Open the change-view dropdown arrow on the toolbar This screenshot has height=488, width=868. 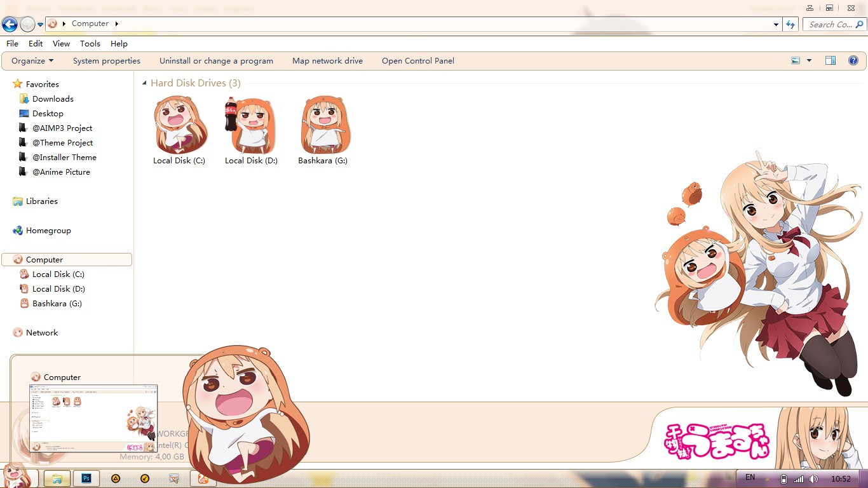click(x=808, y=60)
